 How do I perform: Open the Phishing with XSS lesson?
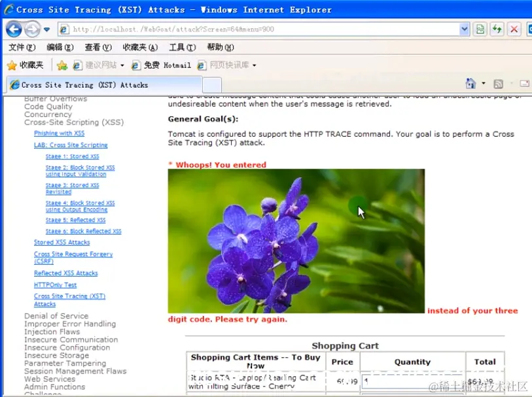59,133
